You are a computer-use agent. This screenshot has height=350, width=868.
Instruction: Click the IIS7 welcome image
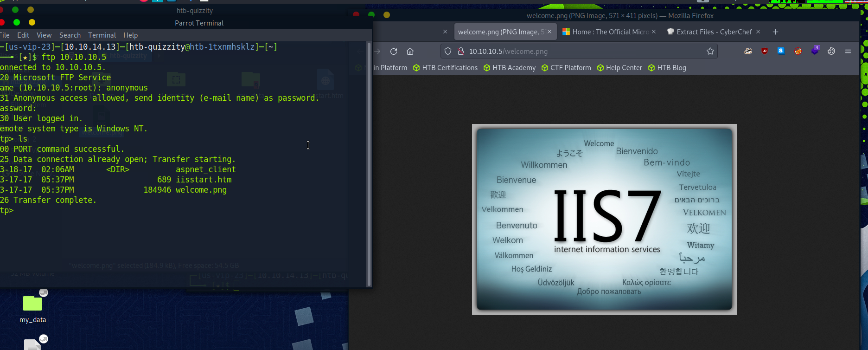pyautogui.click(x=604, y=219)
